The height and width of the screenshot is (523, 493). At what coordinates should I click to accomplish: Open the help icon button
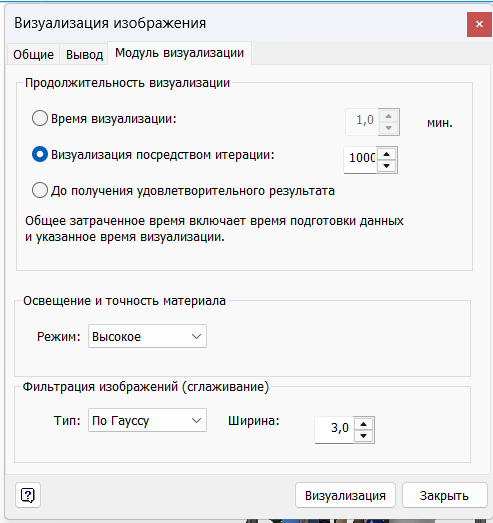(x=28, y=495)
